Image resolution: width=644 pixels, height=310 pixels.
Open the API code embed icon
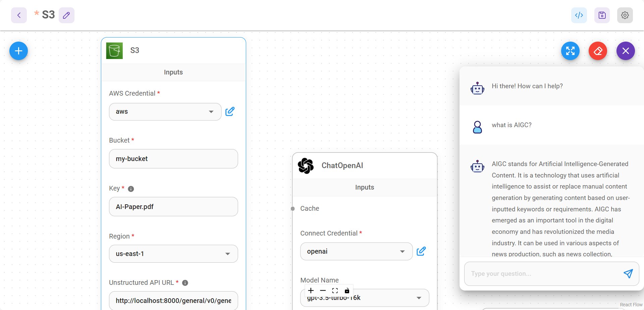(579, 15)
